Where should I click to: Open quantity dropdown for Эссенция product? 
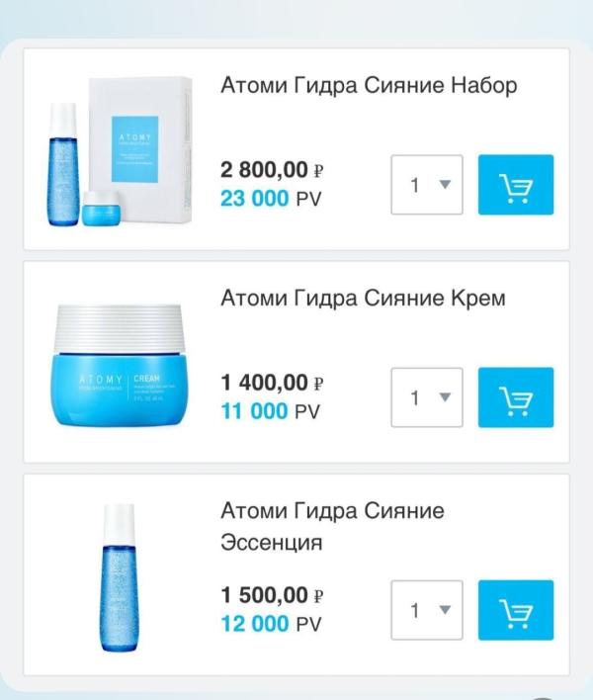click(427, 610)
